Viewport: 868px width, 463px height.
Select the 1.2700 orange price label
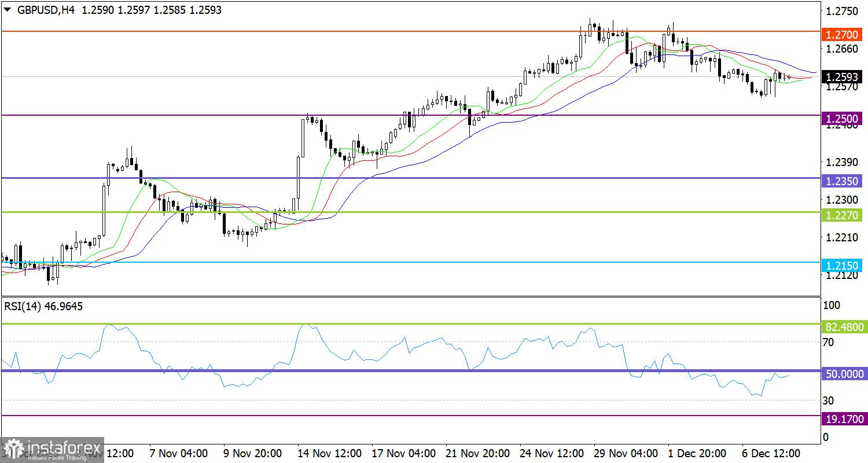pos(842,35)
